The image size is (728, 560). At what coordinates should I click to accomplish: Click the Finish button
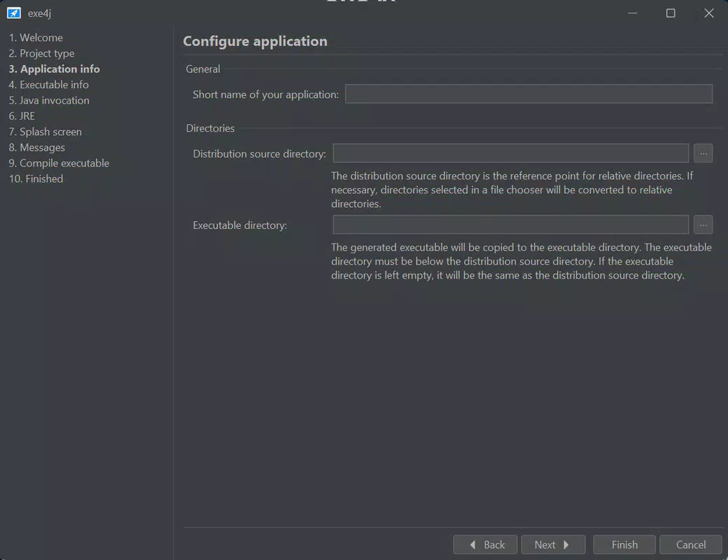[x=624, y=545]
